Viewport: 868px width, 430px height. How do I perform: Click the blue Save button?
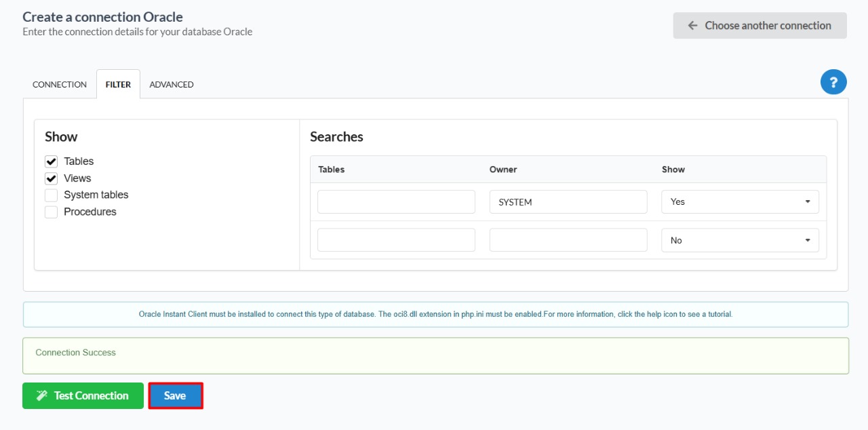[x=175, y=396]
